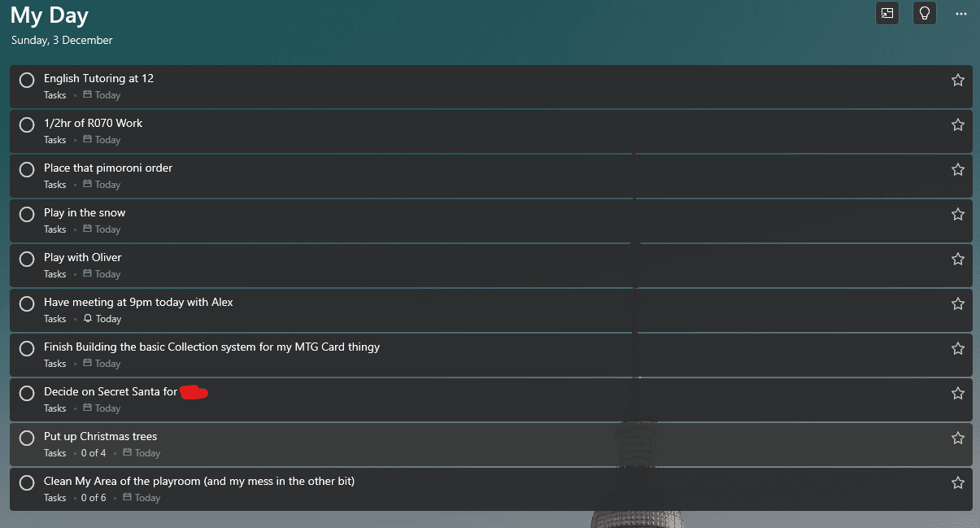Open Suggestions lightbulb icon

tap(925, 13)
